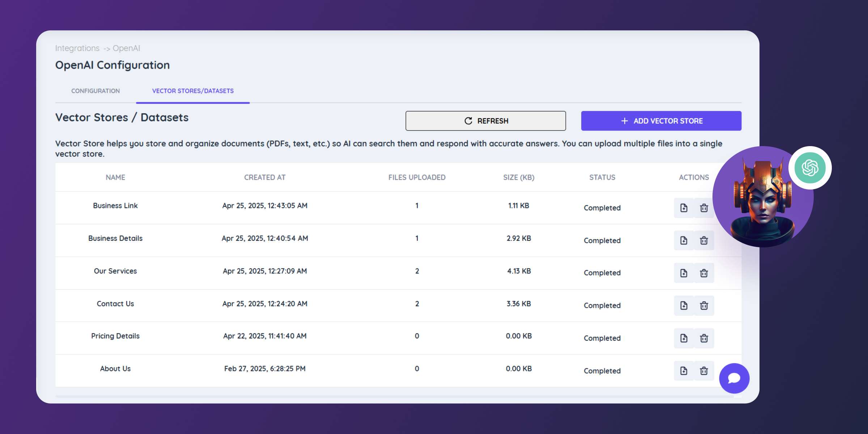Select the Contact Us name cell
868x434 pixels.
(115, 303)
